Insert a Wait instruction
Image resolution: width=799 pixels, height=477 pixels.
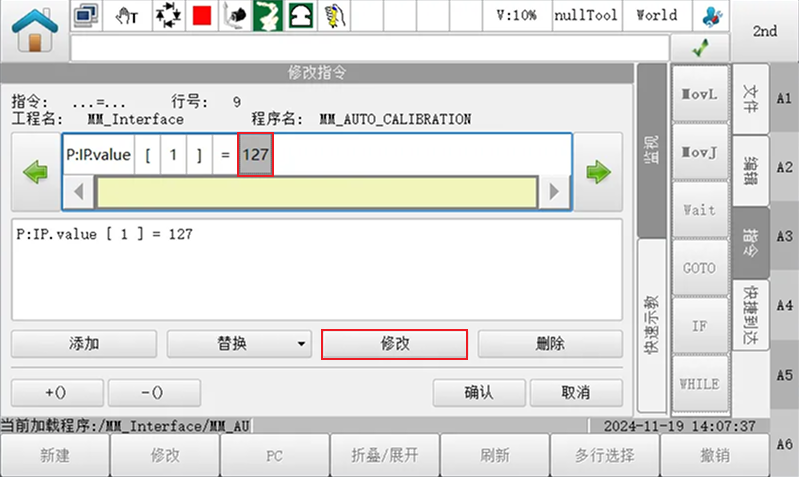coord(700,210)
